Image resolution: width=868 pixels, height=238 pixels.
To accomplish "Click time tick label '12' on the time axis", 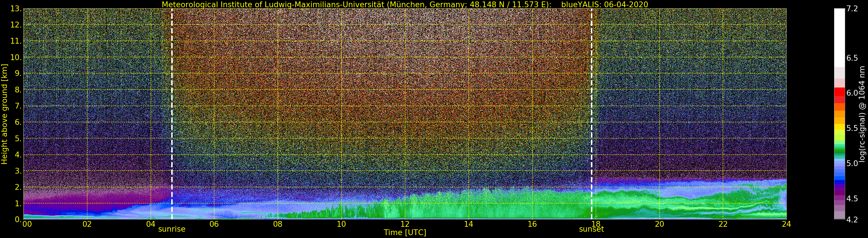I will [x=405, y=224].
